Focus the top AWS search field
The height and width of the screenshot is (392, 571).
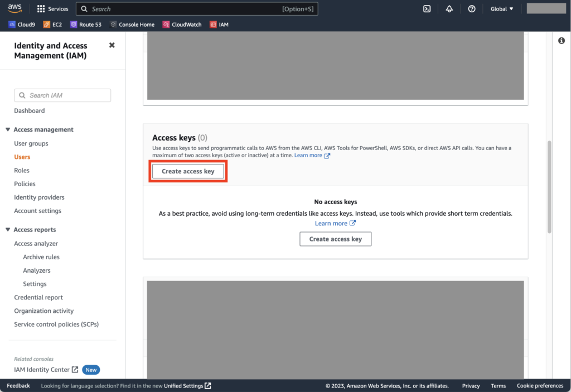[197, 9]
